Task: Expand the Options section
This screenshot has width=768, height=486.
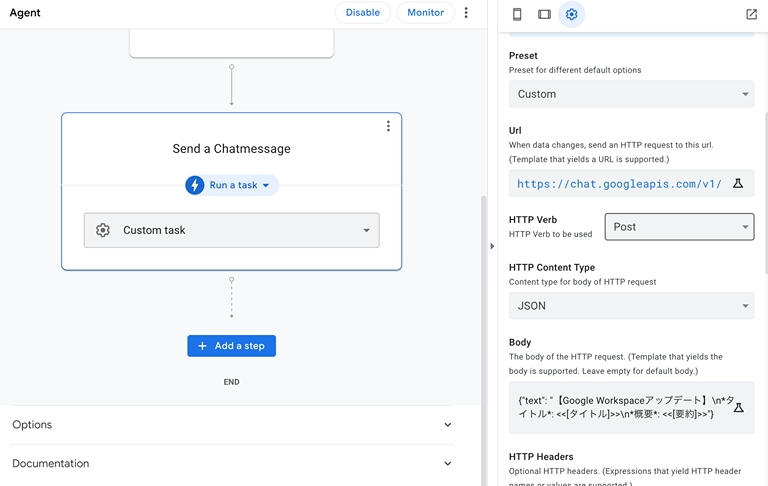Action: coord(231,425)
